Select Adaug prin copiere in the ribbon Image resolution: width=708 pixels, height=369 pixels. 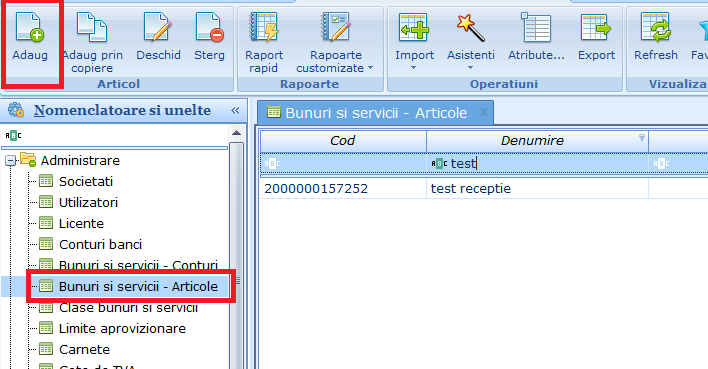(x=92, y=42)
